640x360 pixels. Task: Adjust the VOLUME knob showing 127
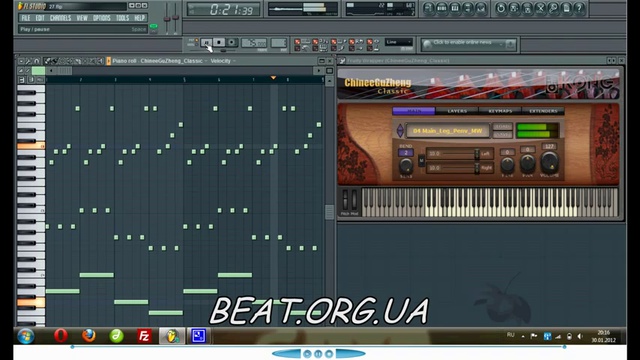pos(549,162)
